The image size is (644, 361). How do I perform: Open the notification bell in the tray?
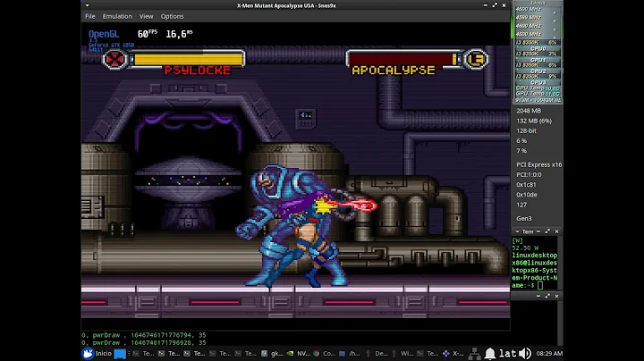click(490, 353)
